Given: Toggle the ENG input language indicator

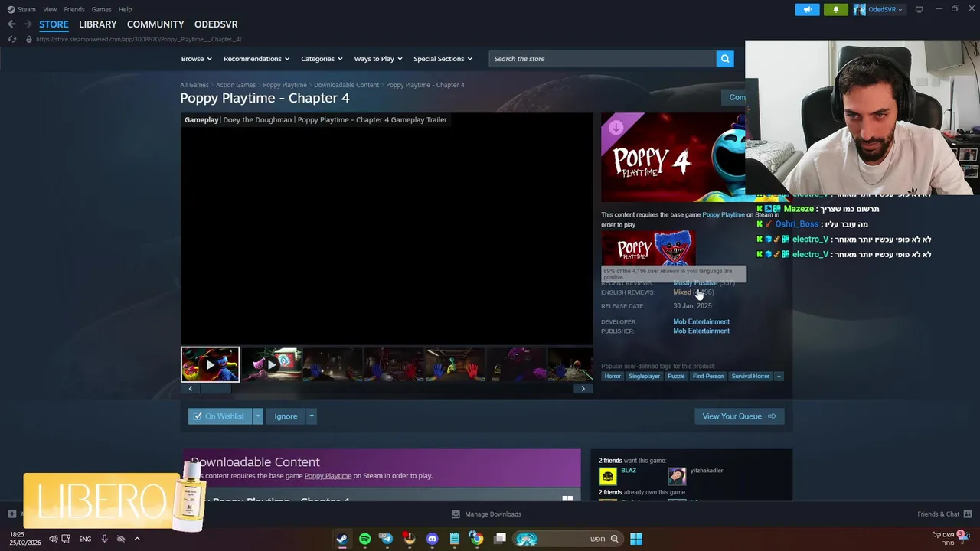Looking at the screenshot, I should click(85, 539).
